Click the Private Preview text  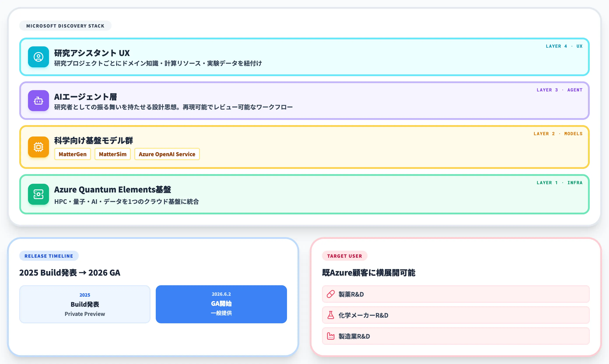(85, 314)
